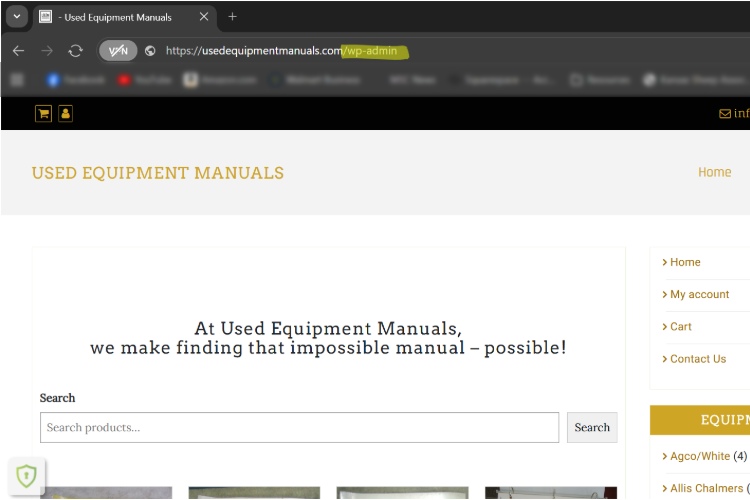Open the Agco/White equipment category
Image resolution: width=750 pixels, height=500 pixels.
[699, 456]
